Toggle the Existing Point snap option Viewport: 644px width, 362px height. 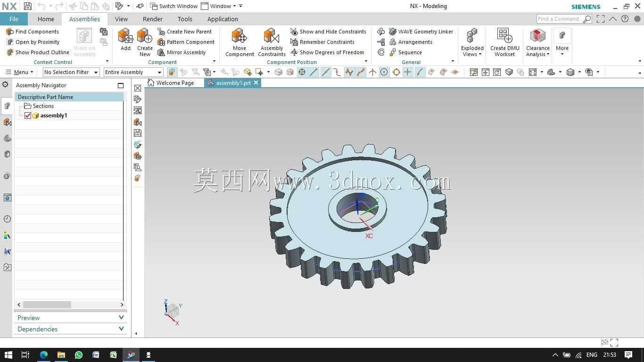pos(408,72)
